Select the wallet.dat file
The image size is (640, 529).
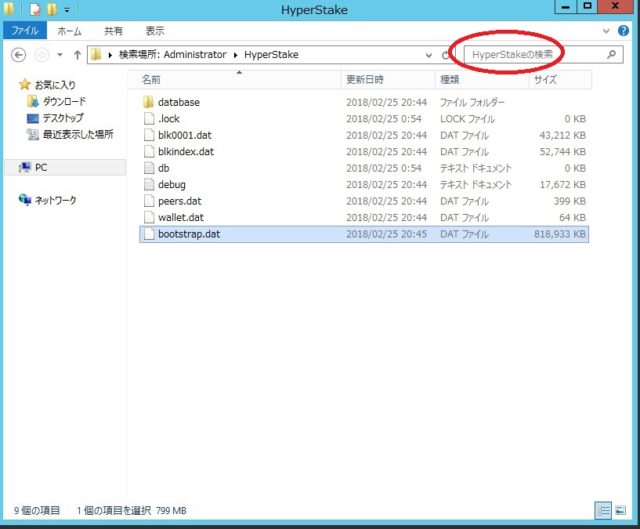(x=364, y=218)
